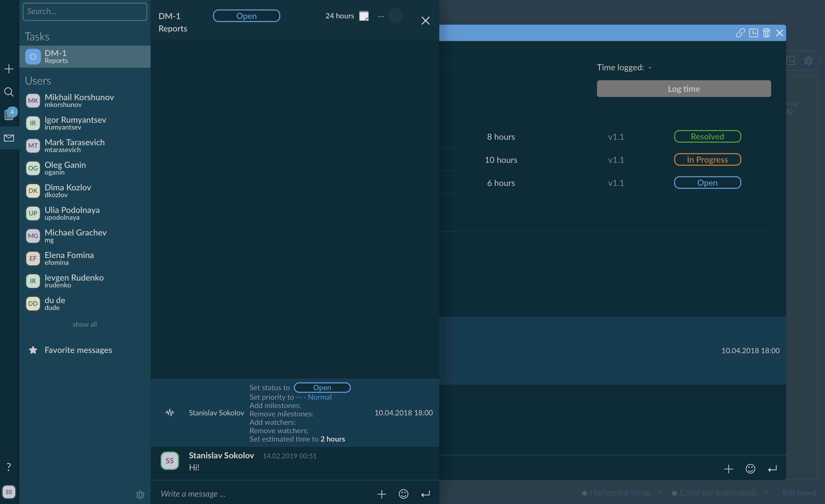Viewport: 825px width, 504px height.
Task: Open the priority dashes dropdown in header
Action: 381,16
